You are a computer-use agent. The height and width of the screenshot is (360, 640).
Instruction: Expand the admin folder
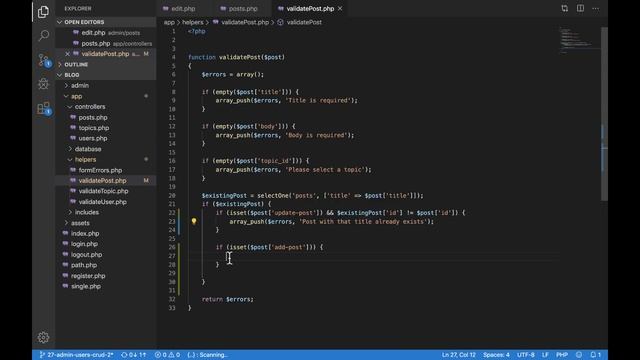click(105, 86)
